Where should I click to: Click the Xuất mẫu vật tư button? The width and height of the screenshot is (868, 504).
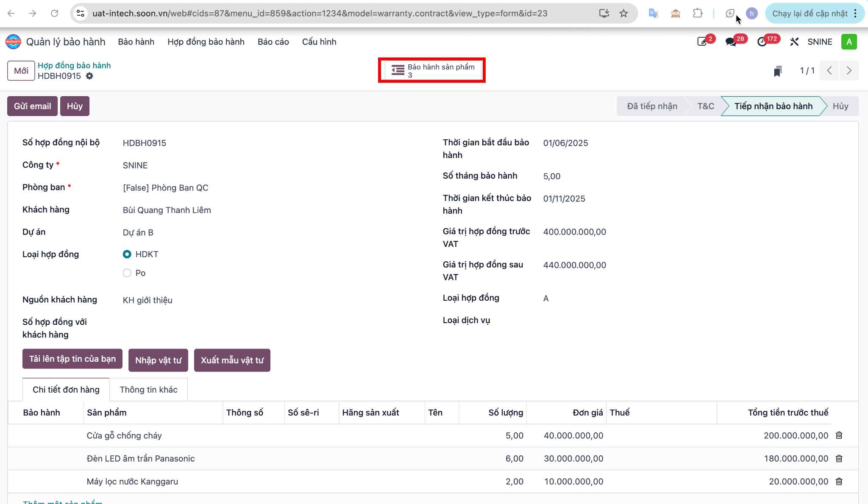232,360
